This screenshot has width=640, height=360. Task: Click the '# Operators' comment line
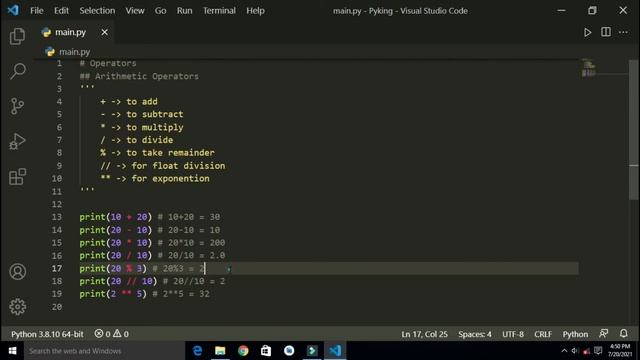108,63
